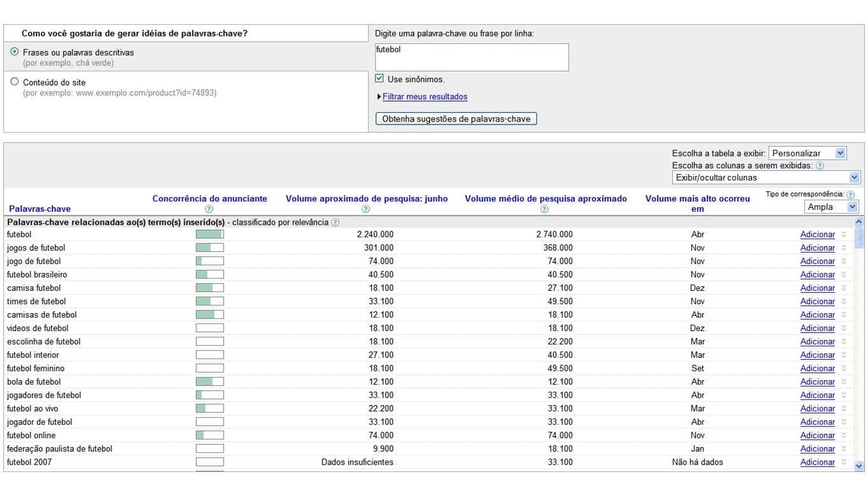Sort by Volume mais alto ocorreu em header
868x495 pixels.
pyautogui.click(x=697, y=203)
